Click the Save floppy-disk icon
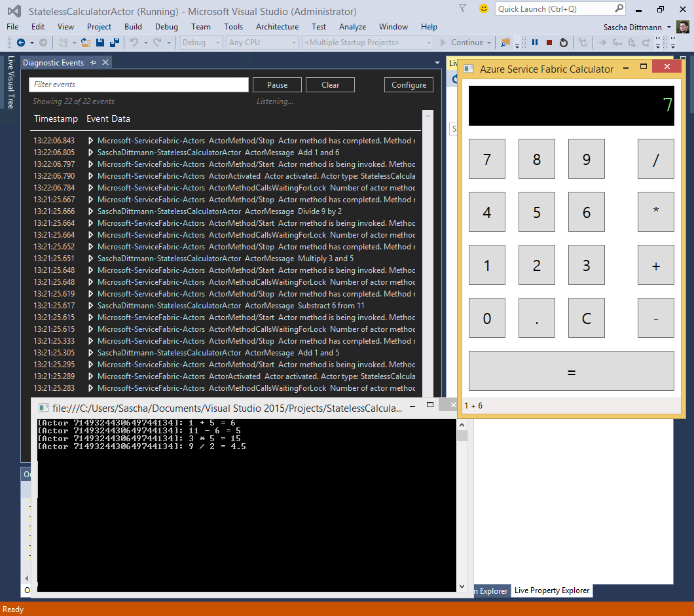Screen dimensions: 694x616 coord(100,43)
